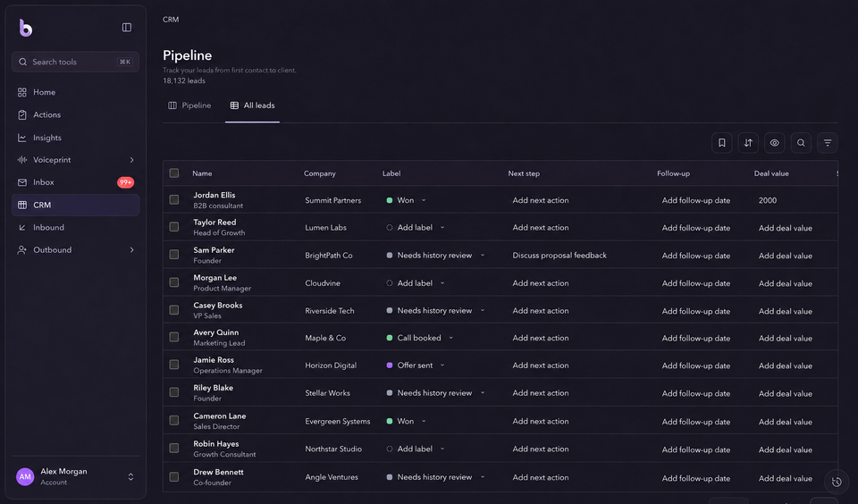Click the green Call booked swatch

(390, 338)
